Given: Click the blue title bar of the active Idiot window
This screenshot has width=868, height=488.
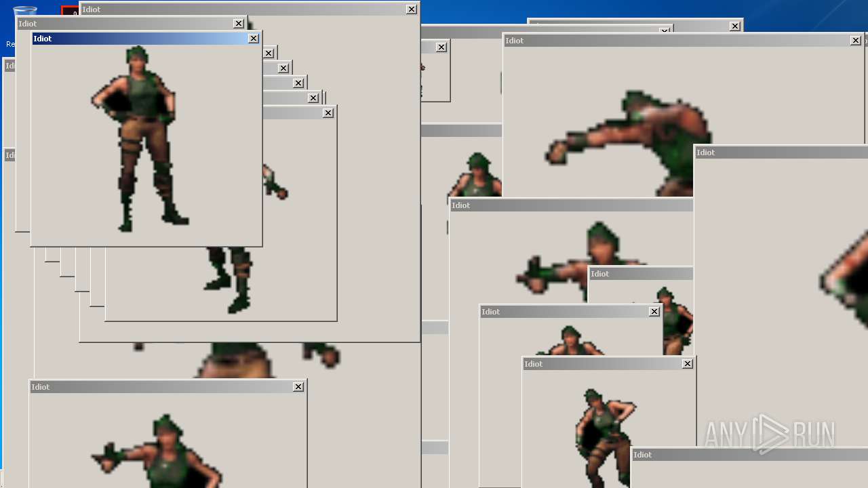Looking at the screenshot, I should 146,39.
